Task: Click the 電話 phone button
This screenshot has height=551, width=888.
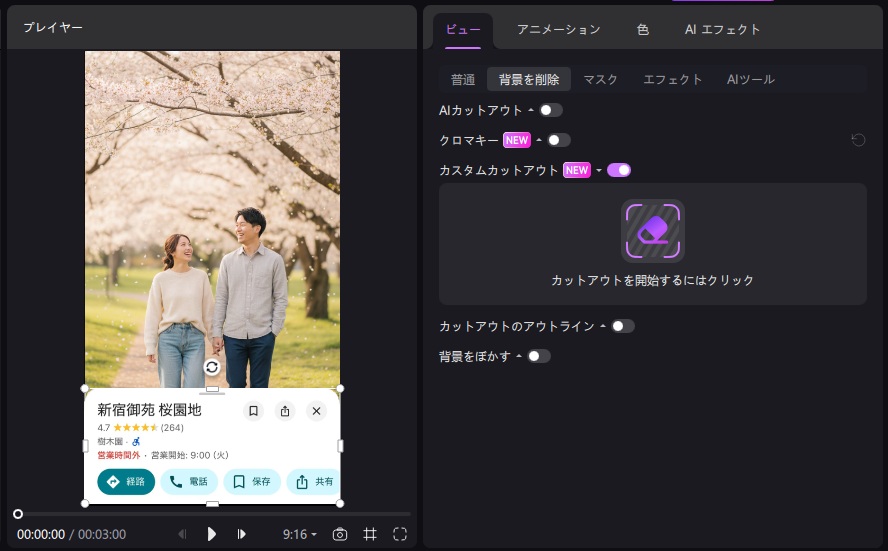Action: (x=189, y=482)
